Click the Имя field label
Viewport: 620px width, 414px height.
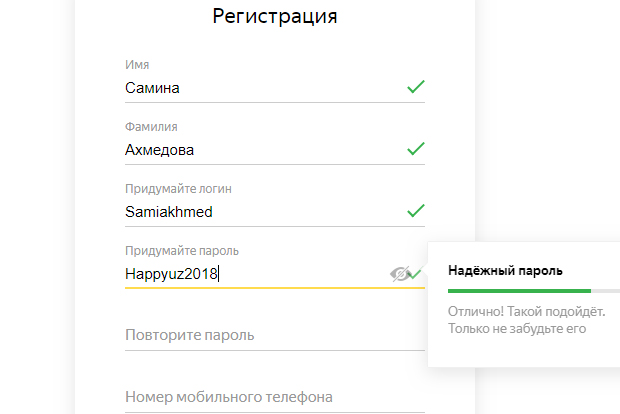137,65
